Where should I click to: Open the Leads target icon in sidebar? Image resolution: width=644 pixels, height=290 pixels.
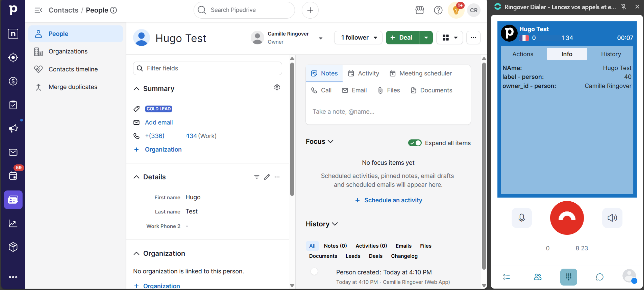point(13,58)
